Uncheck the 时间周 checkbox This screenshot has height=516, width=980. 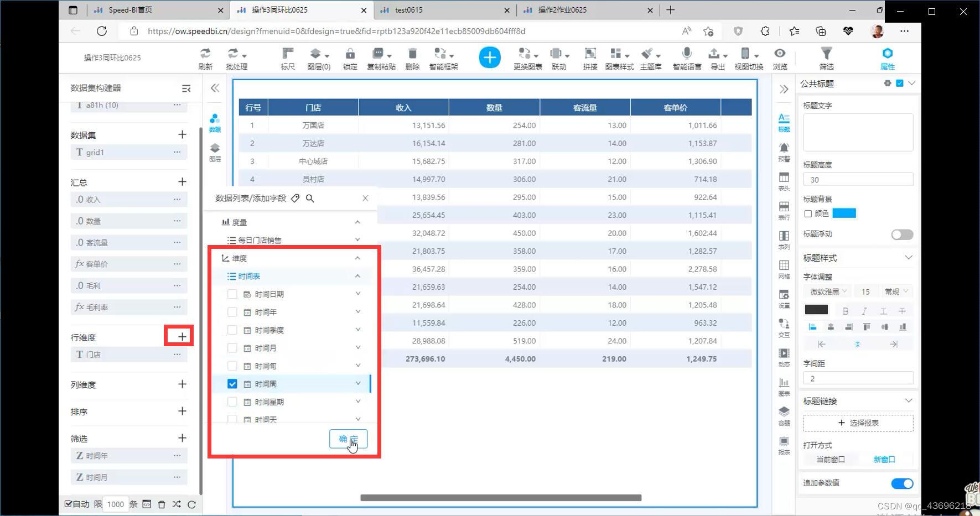(x=232, y=384)
